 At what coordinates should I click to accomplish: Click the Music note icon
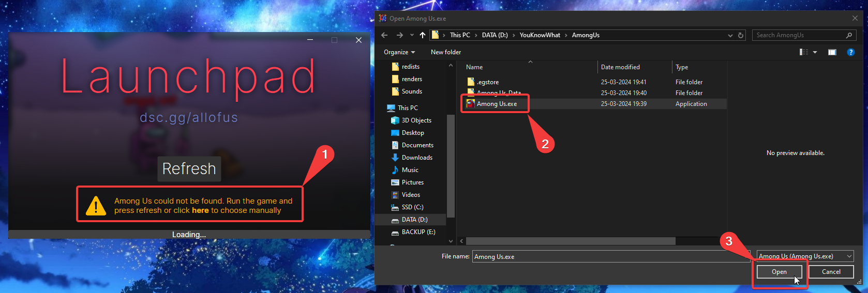[x=395, y=170]
